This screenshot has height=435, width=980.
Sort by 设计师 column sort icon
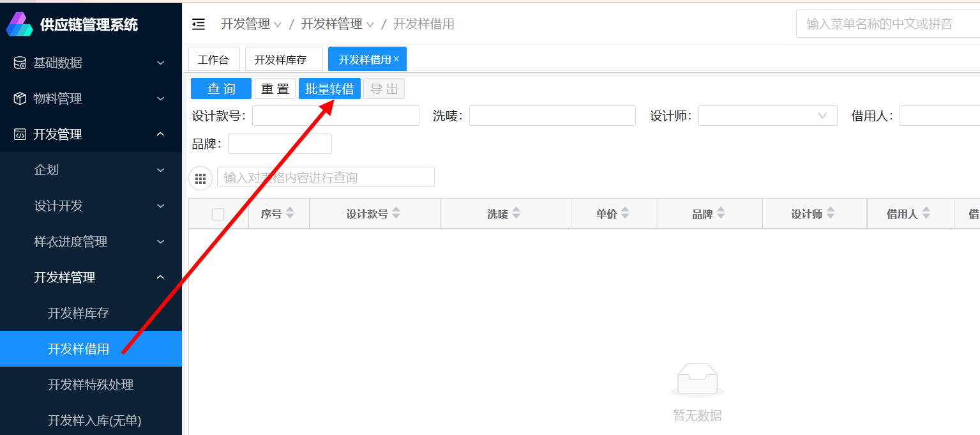831,213
